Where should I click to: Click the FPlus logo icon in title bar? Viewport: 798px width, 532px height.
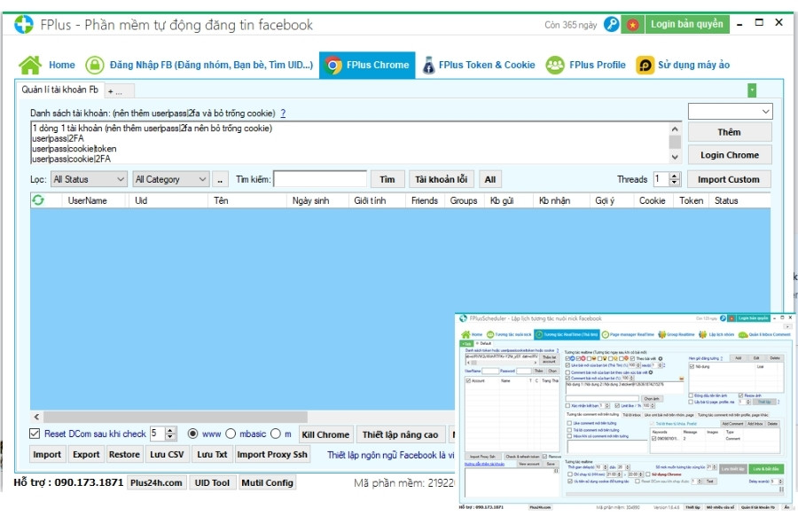(23, 24)
